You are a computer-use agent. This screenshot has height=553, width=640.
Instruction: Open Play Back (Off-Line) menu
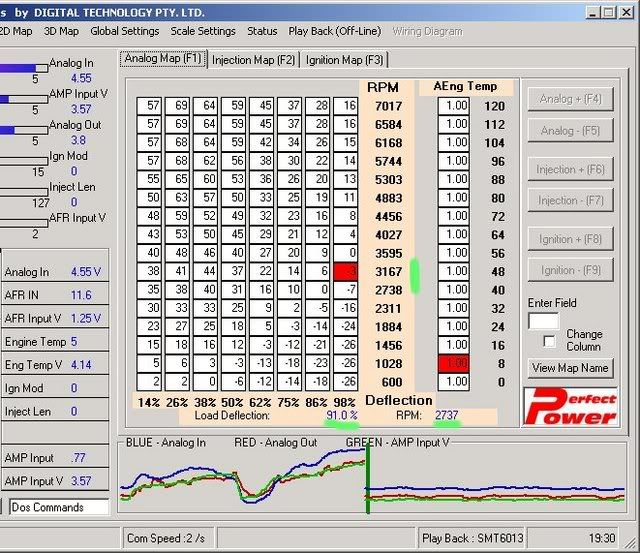[x=335, y=31]
